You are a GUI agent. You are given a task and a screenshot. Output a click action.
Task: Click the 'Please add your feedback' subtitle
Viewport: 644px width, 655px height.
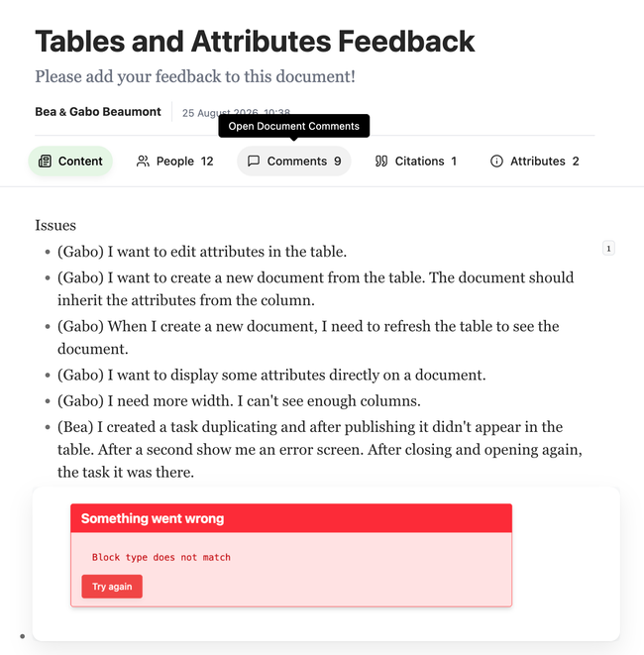[195, 77]
